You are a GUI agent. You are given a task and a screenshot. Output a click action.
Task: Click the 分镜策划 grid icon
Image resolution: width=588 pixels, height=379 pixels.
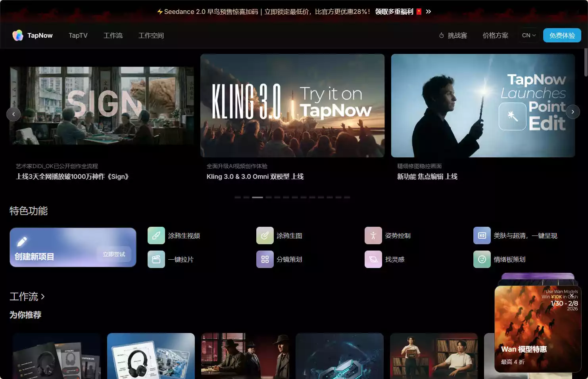click(265, 259)
